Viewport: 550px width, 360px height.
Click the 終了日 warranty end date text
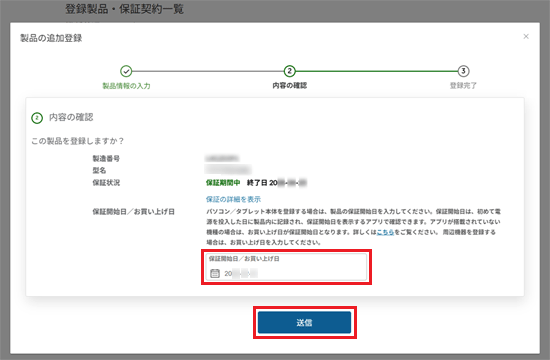pyautogui.click(x=277, y=183)
